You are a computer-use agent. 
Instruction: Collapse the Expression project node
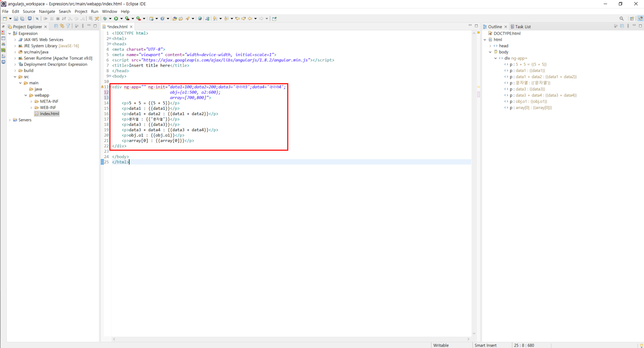pos(10,34)
